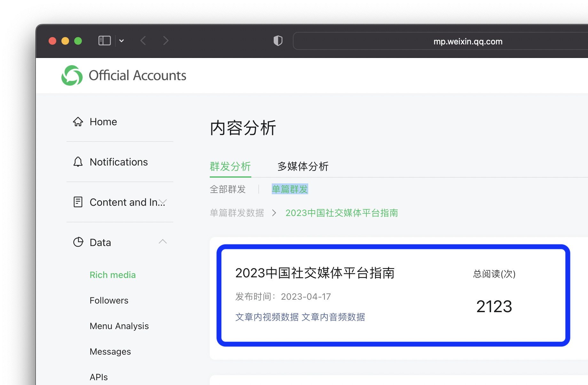Select the 全部群发 sub-tab
This screenshot has width=588, height=385.
tap(228, 189)
